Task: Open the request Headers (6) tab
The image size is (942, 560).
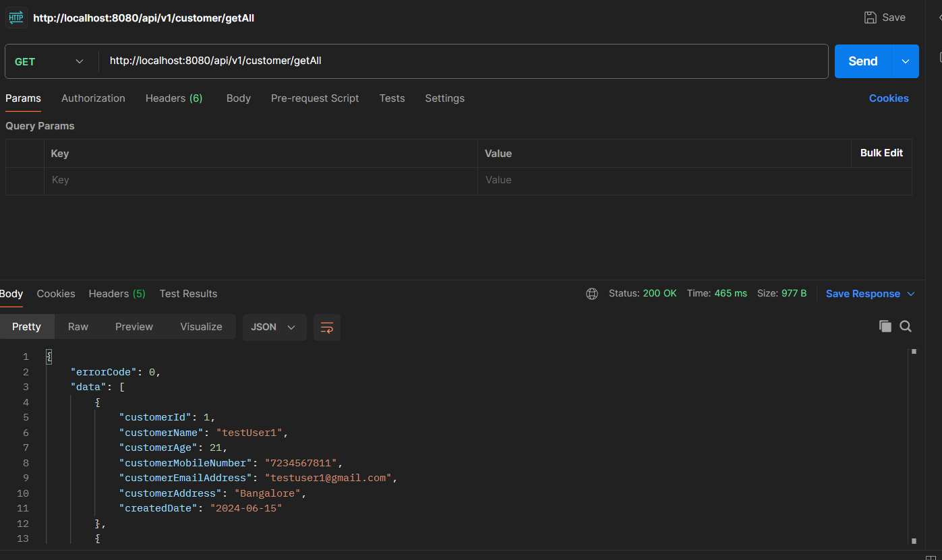Action: click(x=174, y=98)
